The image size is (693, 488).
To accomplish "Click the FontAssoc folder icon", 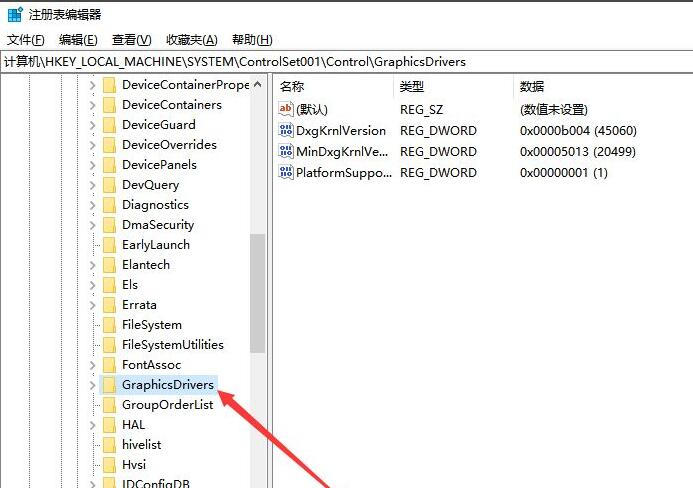I will (109, 365).
